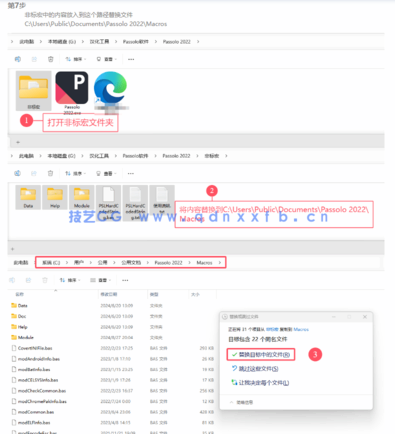The width and height of the screenshot is (395, 434).
Task: Select the Module folder row in the Macros list
Action: 113,337
